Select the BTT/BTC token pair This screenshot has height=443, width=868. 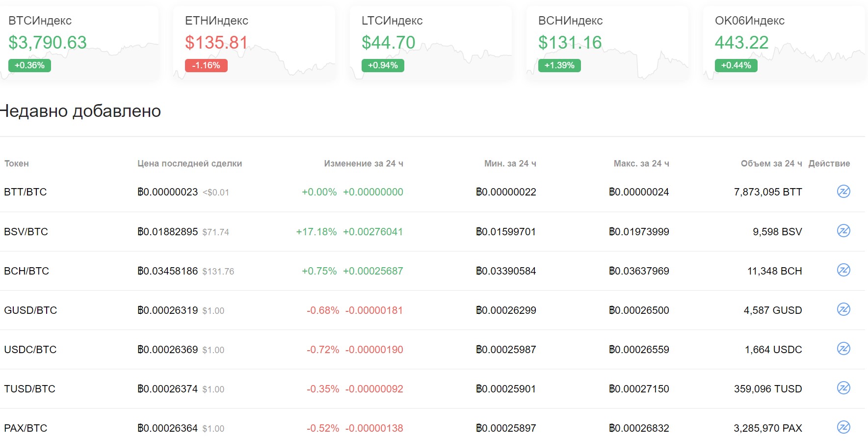click(x=26, y=192)
